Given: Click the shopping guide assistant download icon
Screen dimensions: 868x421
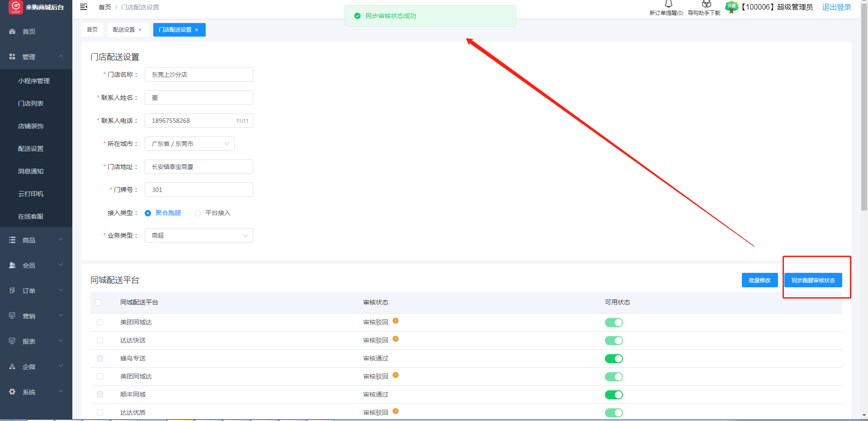Looking at the screenshot, I should pyautogui.click(x=706, y=4).
